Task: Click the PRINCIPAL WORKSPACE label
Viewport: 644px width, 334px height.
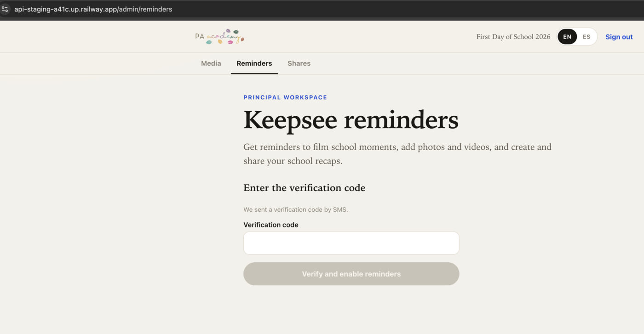Action: 285,97
